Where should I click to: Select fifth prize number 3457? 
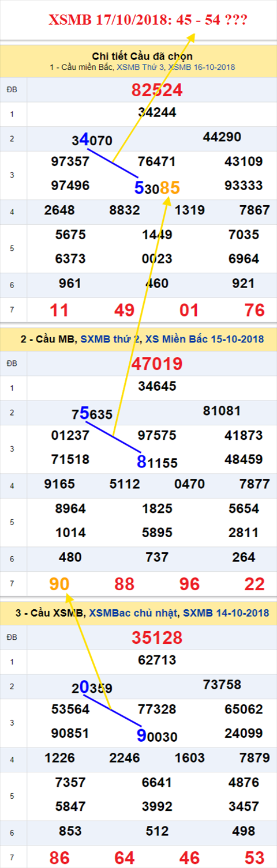pyautogui.click(x=244, y=807)
